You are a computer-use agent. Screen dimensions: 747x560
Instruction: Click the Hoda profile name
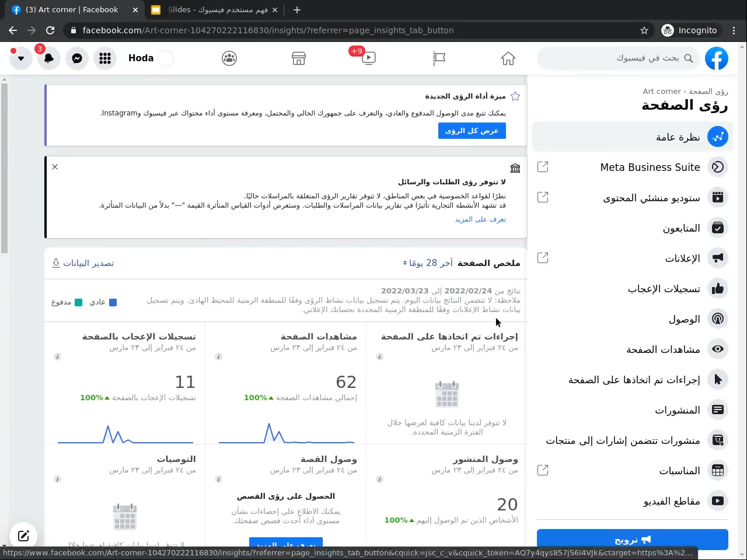point(141,58)
